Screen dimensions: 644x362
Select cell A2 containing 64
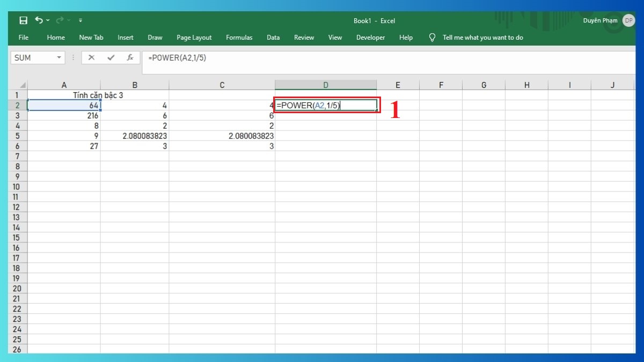coord(64,105)
